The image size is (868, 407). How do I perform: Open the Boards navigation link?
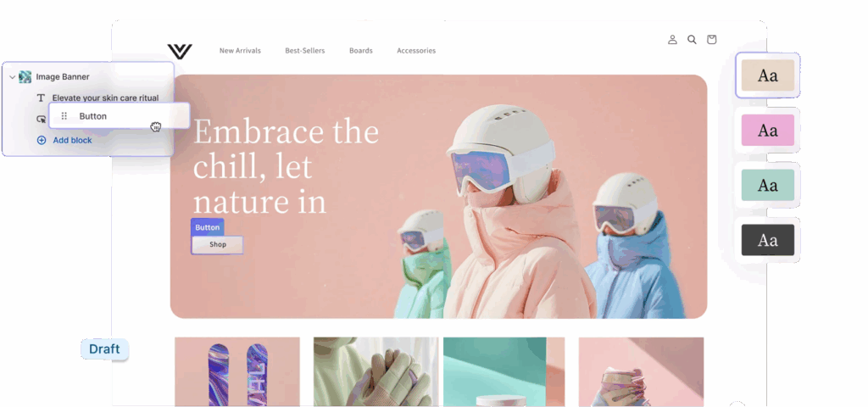[x=361, y=50]
